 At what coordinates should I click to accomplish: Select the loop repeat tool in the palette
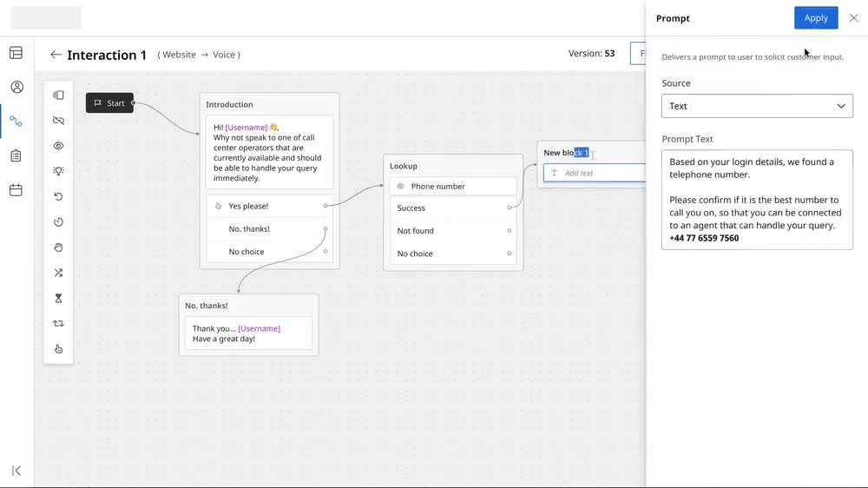click(58, 324)
